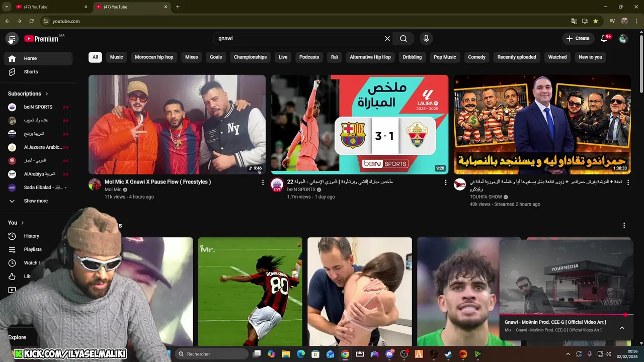Viewport: 644px width, 362px height.
Task: Select the Dribbling filter chip
Action: pyautogui.click(x=412, y=57)
